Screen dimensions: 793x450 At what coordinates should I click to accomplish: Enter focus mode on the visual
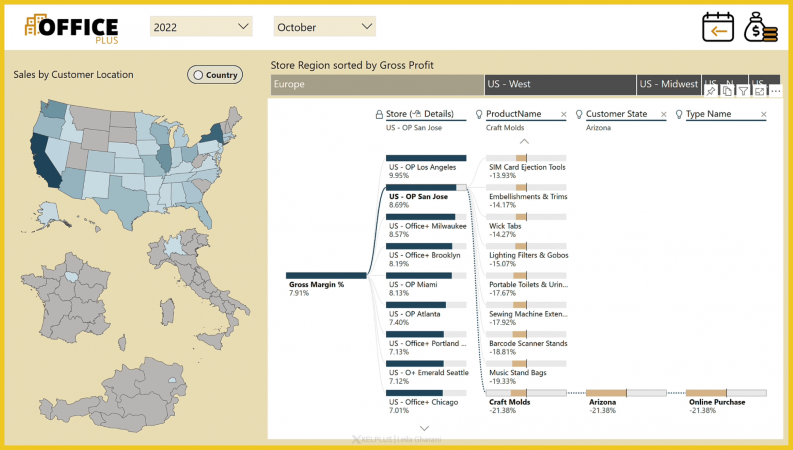(x=759, y=90)
